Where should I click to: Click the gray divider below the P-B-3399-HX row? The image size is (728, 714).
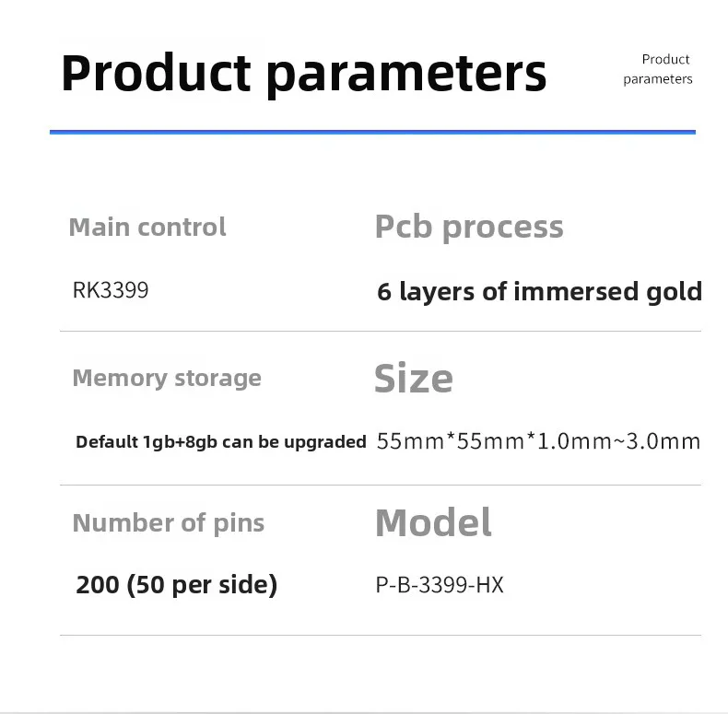pos(380,635)
